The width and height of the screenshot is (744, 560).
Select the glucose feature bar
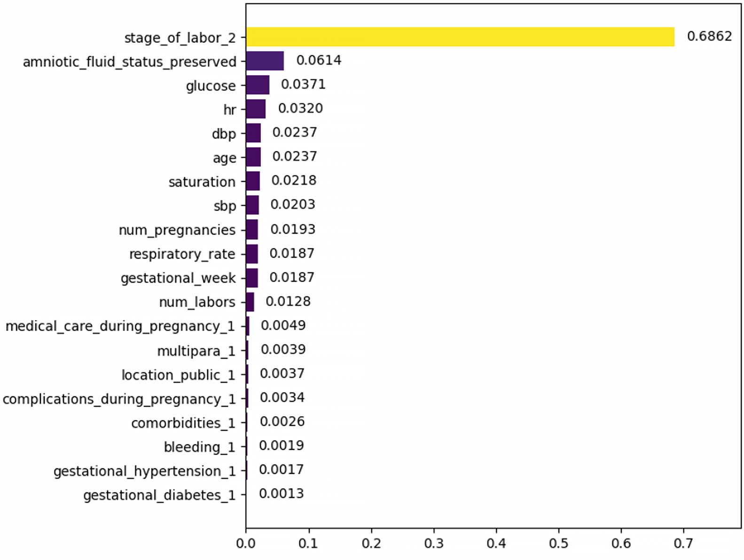(x=258, y=85)
